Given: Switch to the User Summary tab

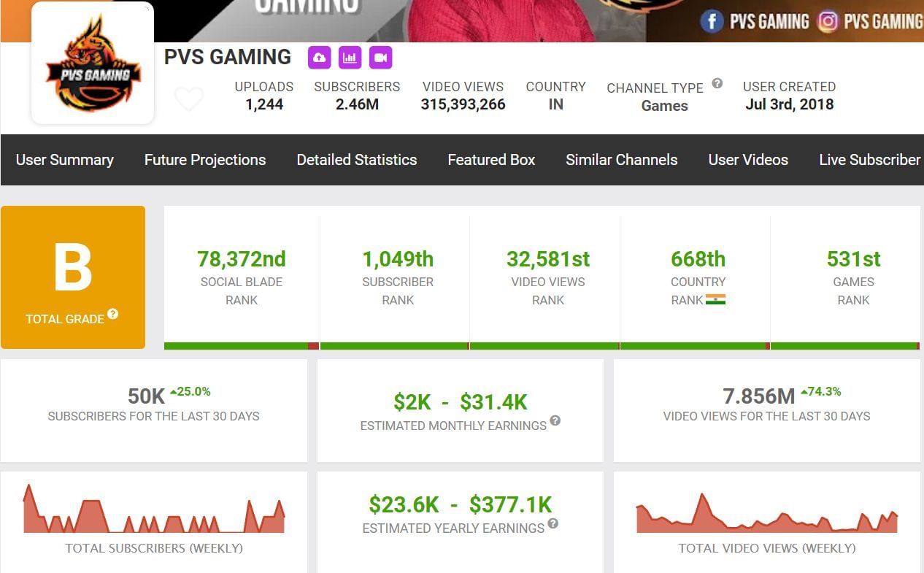Looking at the screenshot, I should (64, 160).
